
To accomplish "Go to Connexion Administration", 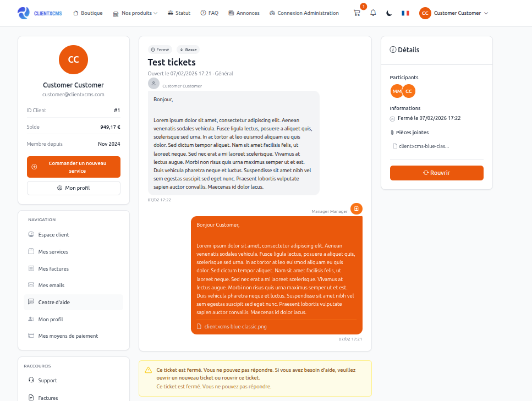I will pyautogui.click(x=304, y=12).
